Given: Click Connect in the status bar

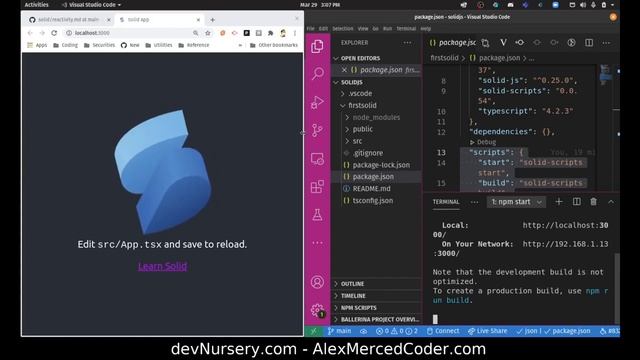Looking at the screenshot, I should 443,331.
